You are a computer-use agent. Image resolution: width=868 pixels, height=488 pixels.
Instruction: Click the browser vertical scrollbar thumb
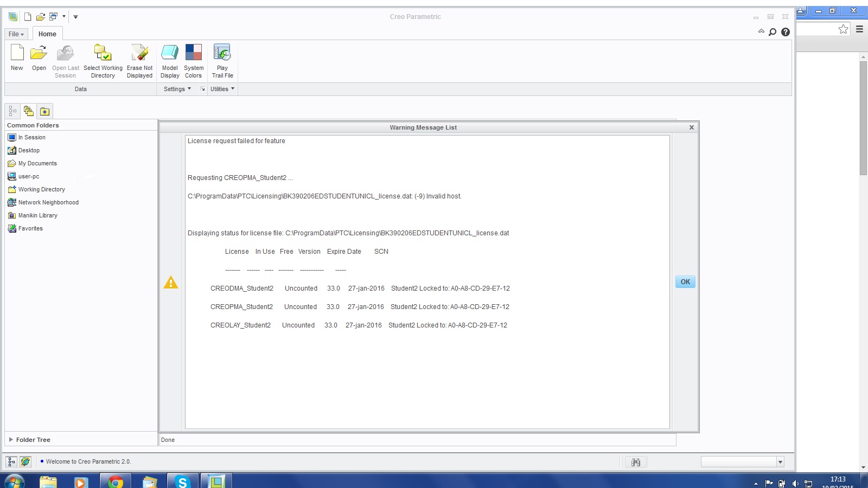click(863, 118)
